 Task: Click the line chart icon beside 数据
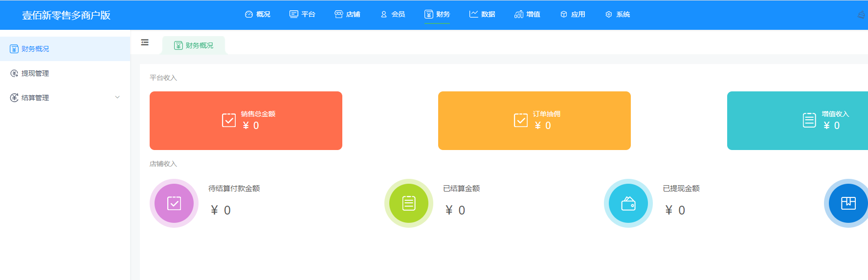[x=474, y=14]
